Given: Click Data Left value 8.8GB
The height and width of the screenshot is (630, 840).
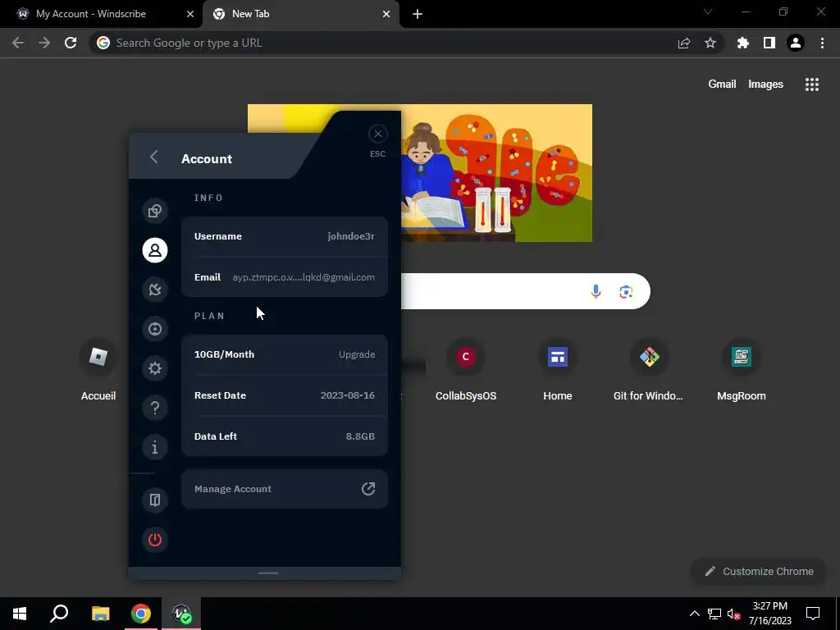Looking at the screenshot, I should pos(361,436).
